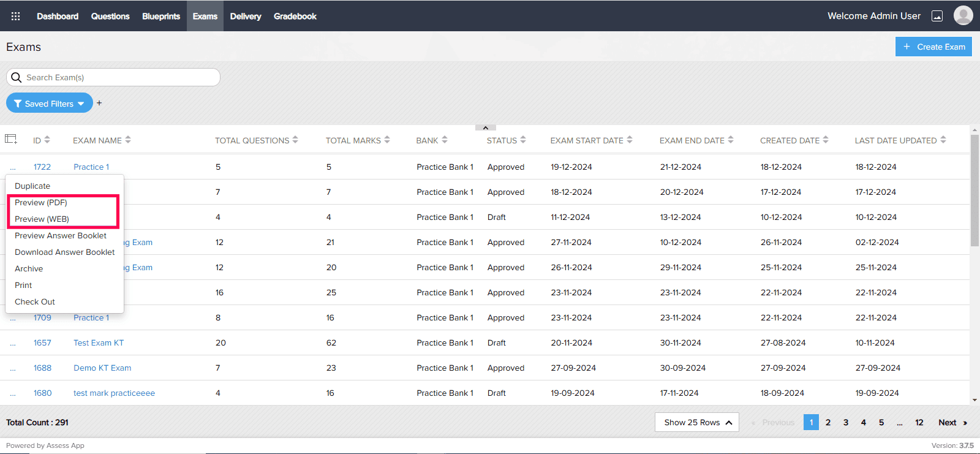
Task: Click the ellipsis actions icon for exam 1657
Action: [x=13, y=343]
